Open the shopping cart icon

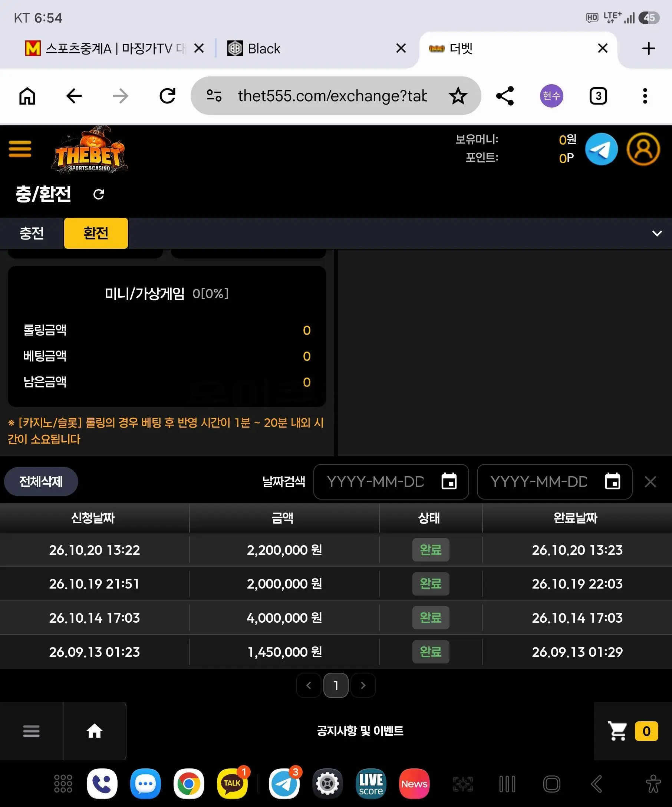[617, 731]
